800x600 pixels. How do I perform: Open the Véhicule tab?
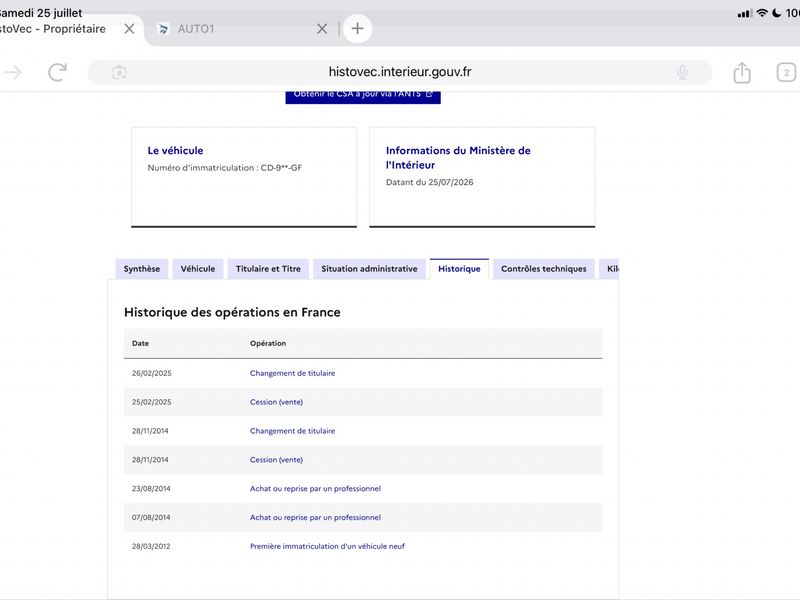198,269
